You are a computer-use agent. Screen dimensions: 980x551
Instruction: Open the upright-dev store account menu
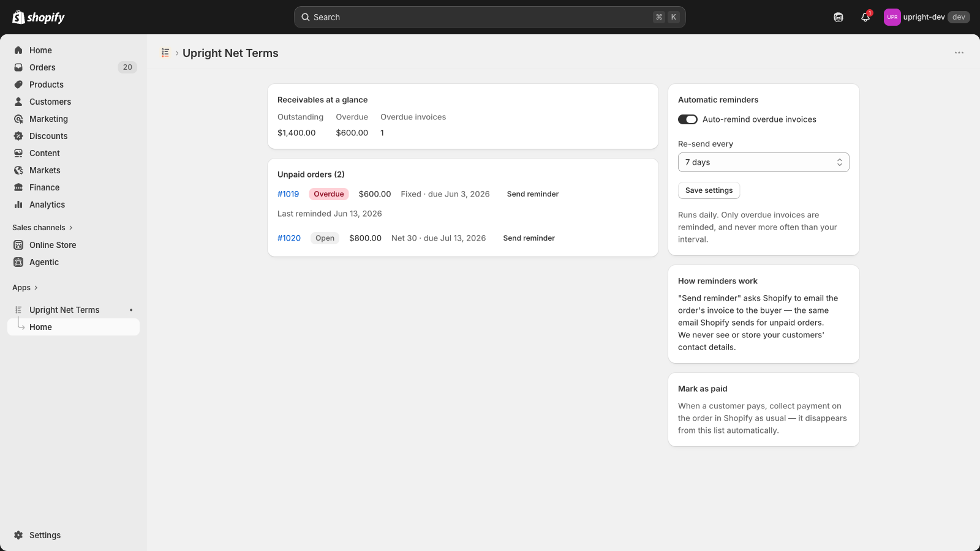click(927, 17)
